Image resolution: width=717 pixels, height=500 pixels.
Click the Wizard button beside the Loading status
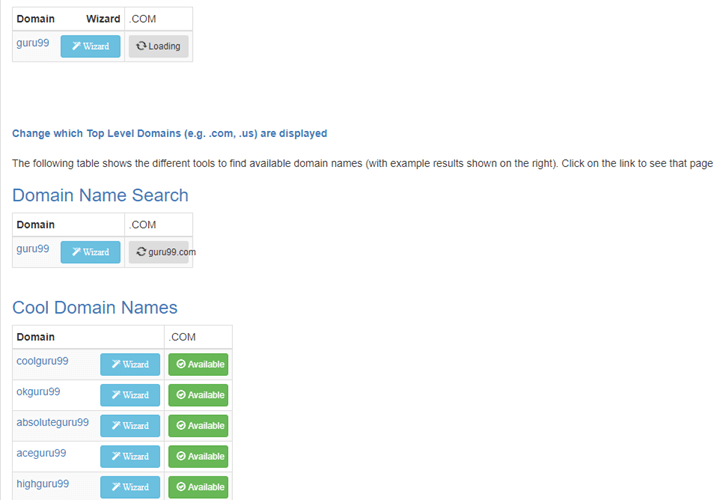[x=90, y=46]
